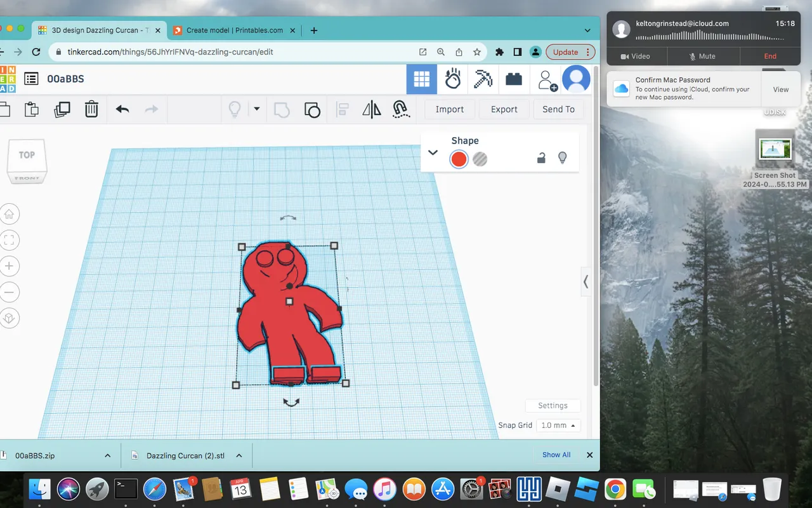Viewport: 812px width, 508px height.
Task: Click View on Confirm Mac Password notification
Action: click(781, 90)
